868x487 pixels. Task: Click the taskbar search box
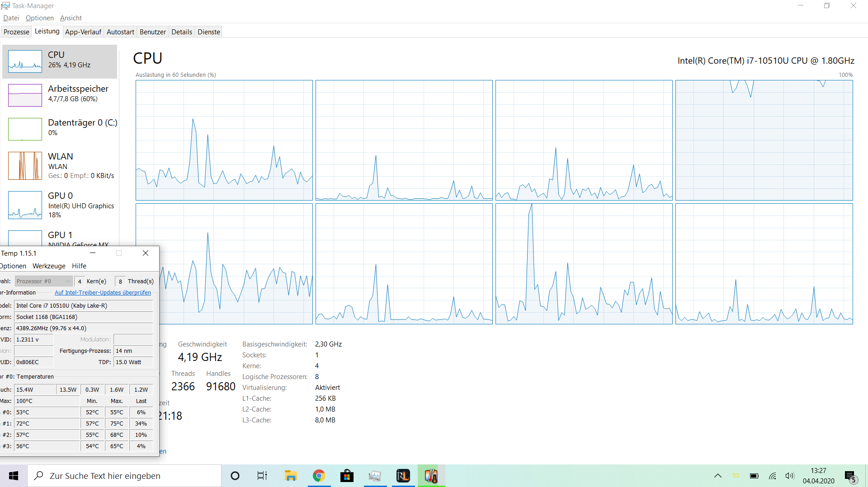(124, 476)
